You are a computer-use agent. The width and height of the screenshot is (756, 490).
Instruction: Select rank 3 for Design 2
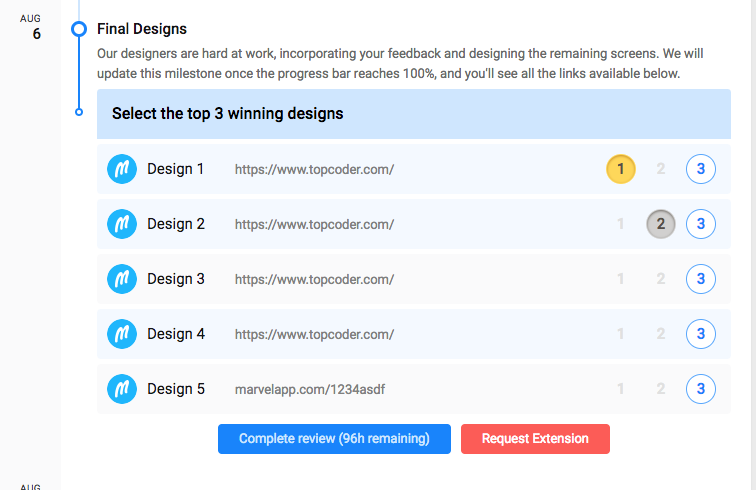pos(701,224)
